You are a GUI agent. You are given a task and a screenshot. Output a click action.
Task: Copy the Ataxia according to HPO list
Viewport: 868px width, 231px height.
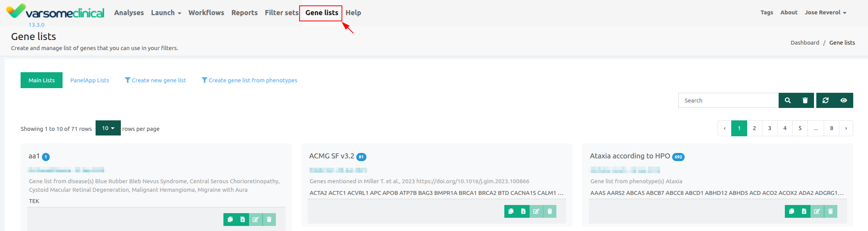coord(791,211)
